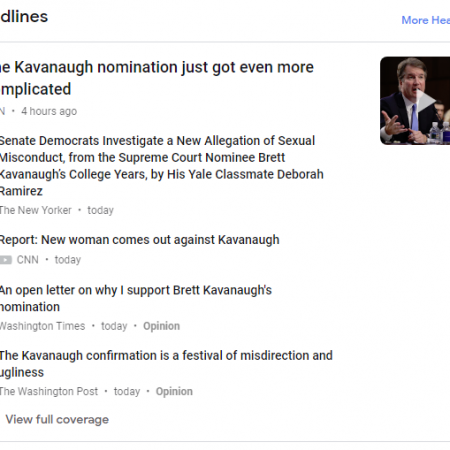Click Opinion tag beside Washington Times
This screenshot has width=450, height=450.
[x=161, y=326]
